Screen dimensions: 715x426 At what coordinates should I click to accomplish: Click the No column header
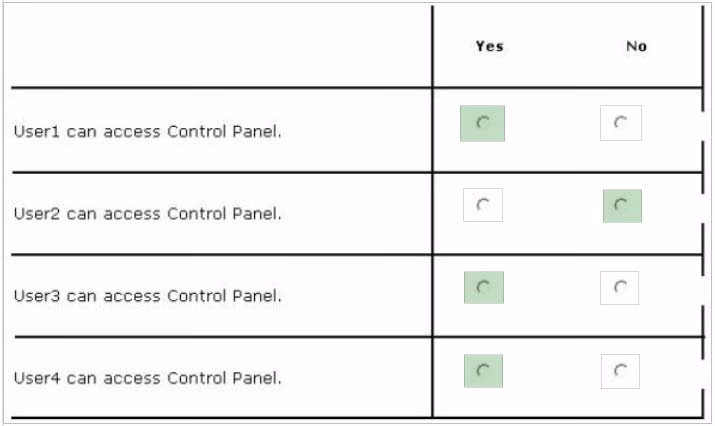[636, 46]
